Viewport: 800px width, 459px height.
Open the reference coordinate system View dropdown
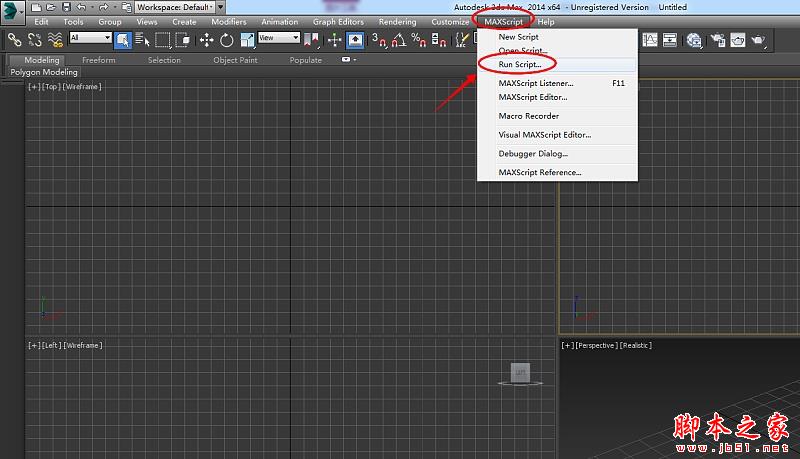click(x=279, y=37)
